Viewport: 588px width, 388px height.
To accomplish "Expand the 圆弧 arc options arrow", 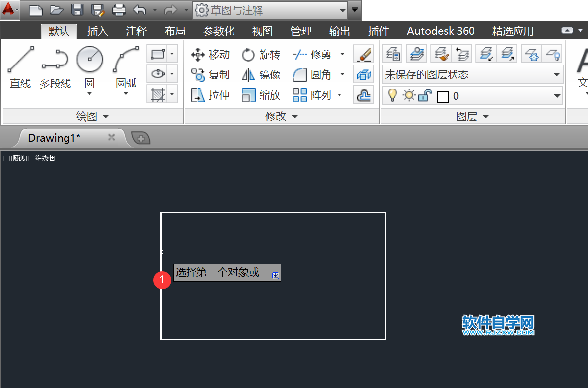I will [126, 94].
